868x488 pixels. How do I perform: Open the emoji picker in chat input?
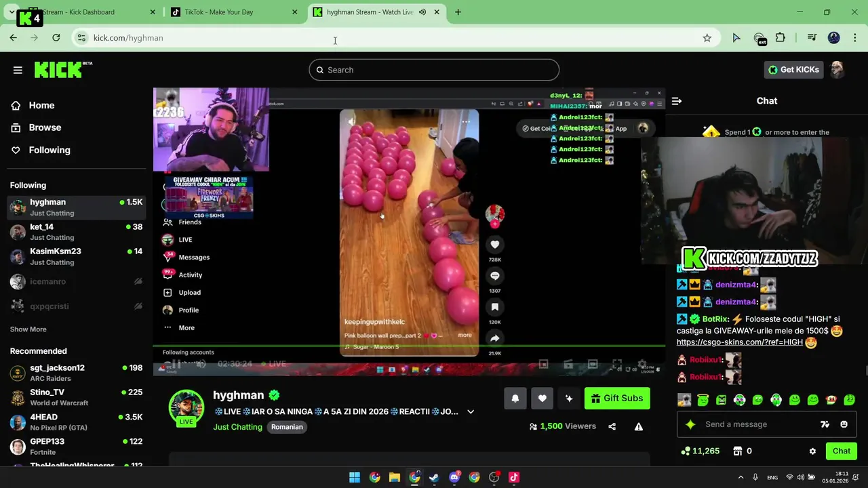(844, 424)
